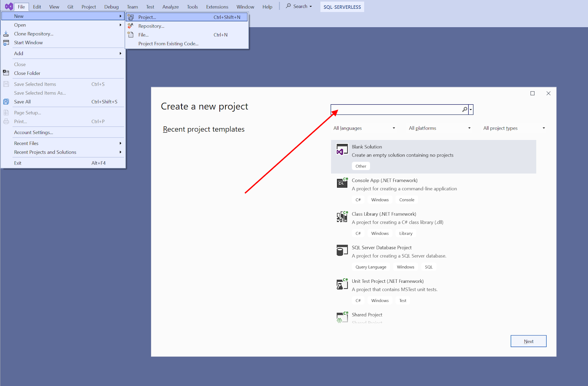Click the Console tag under Console App
The width and height of the screenshot is (588, 386).
(x=407, y=200)
